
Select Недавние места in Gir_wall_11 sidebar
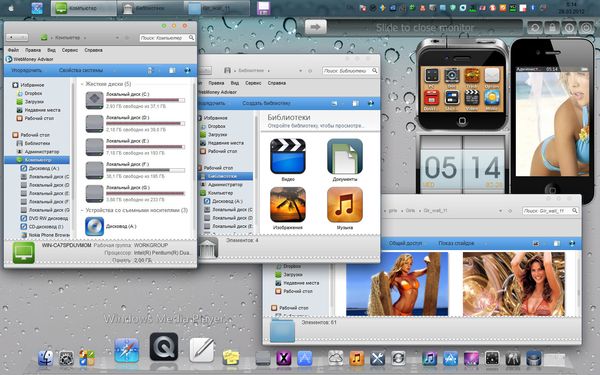click(x=297, y=283)
